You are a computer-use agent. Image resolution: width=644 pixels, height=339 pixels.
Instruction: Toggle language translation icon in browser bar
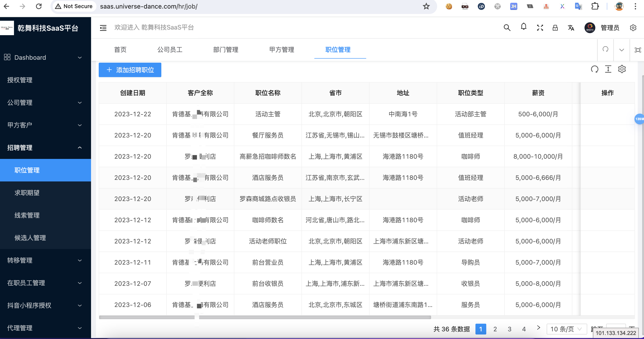pos(578,7)
